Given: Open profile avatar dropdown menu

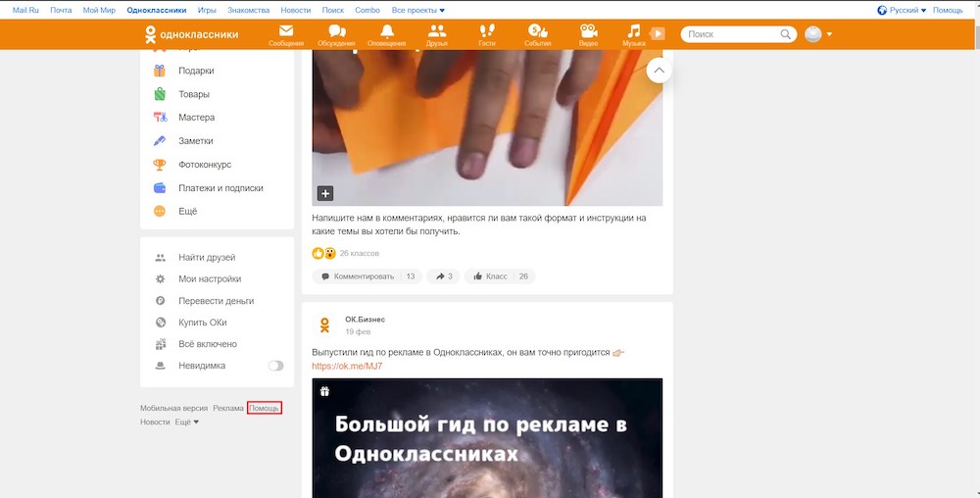Looking at the screenshot, I should coord(818,34).
